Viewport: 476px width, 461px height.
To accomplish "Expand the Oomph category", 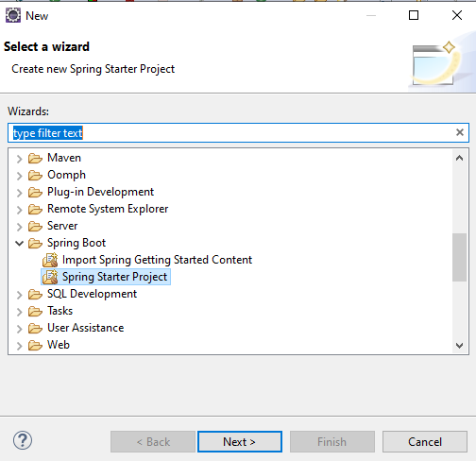I will [x=19, y=176].
